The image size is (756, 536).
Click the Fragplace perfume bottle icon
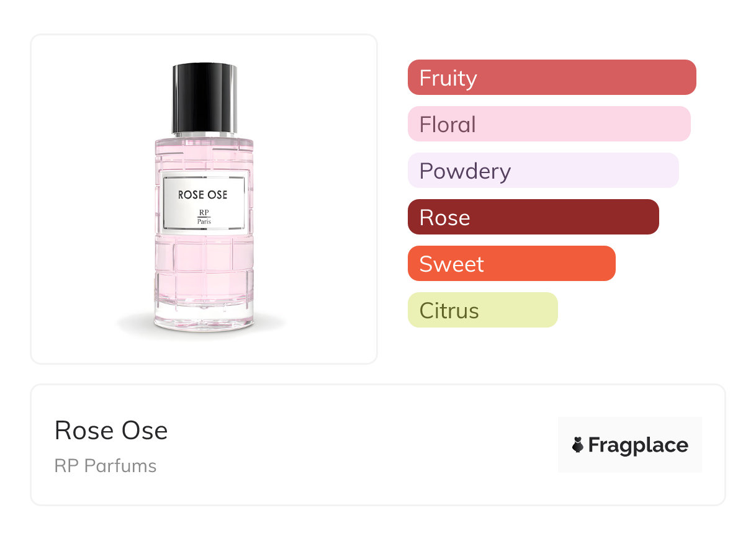coord(577,445)
